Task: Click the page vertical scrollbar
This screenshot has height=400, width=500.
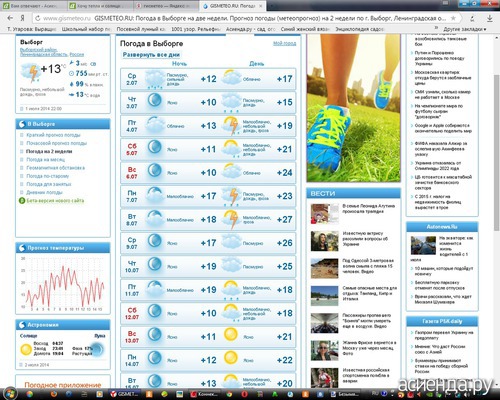Action: pos(496,152)
